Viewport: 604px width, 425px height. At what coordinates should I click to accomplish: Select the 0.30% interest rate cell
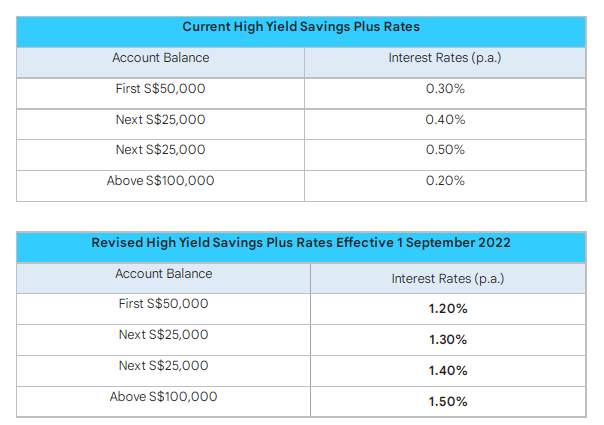click(445, 89)
